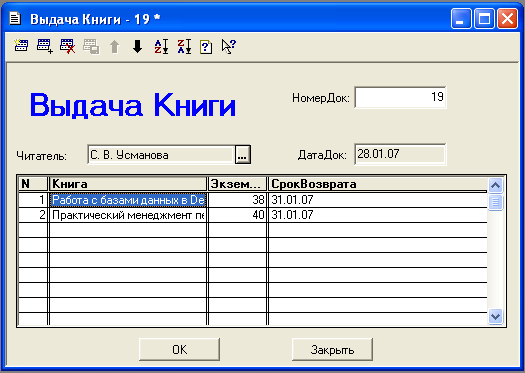
Task: Click the Add Row icon with plus
Action: [45, 46]
